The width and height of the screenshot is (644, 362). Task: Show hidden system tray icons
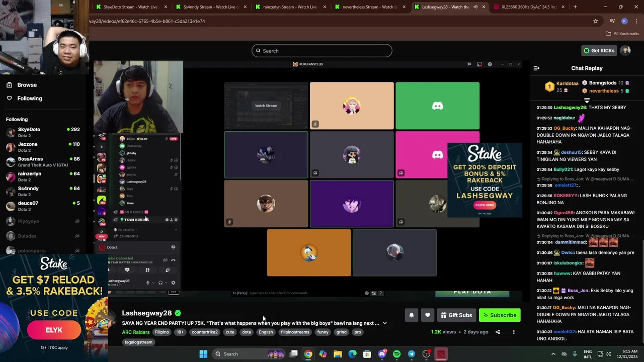tap(553, 354)
